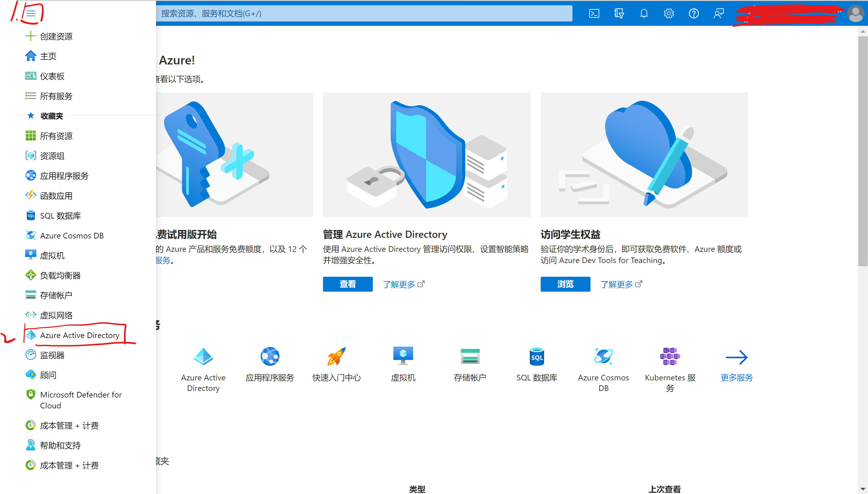This screenshot has height=494, width=868.
Task: Click the scrollbar down arrow
Action: (x=863, y=489)
